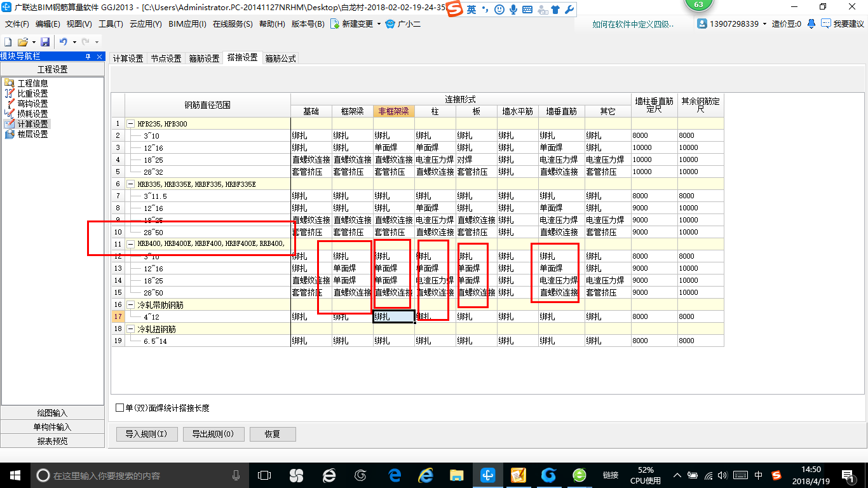Collapse the HRB400, HRB400E group row
Viewport: 868px width, 488px height.
point(131,244)
